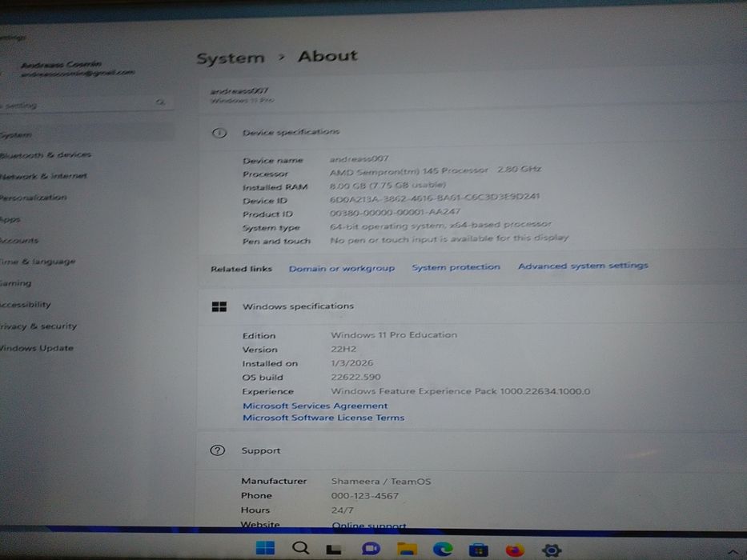Open System protection link
Screen dimensions: 747x560
456,267
